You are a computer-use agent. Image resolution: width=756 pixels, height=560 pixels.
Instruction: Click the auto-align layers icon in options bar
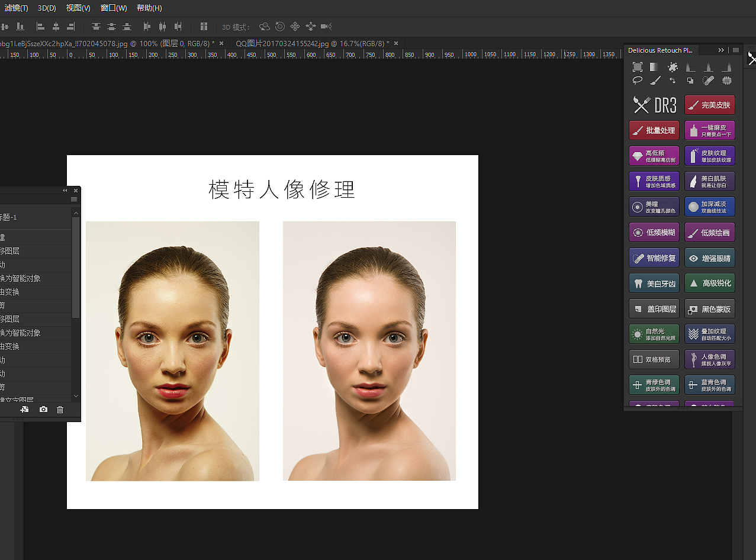tap(204, 27)
